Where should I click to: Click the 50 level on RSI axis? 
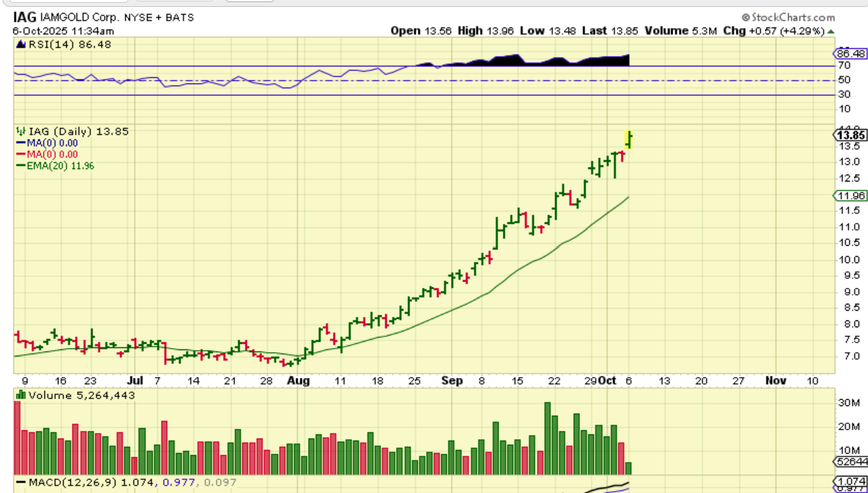point(843,80)
